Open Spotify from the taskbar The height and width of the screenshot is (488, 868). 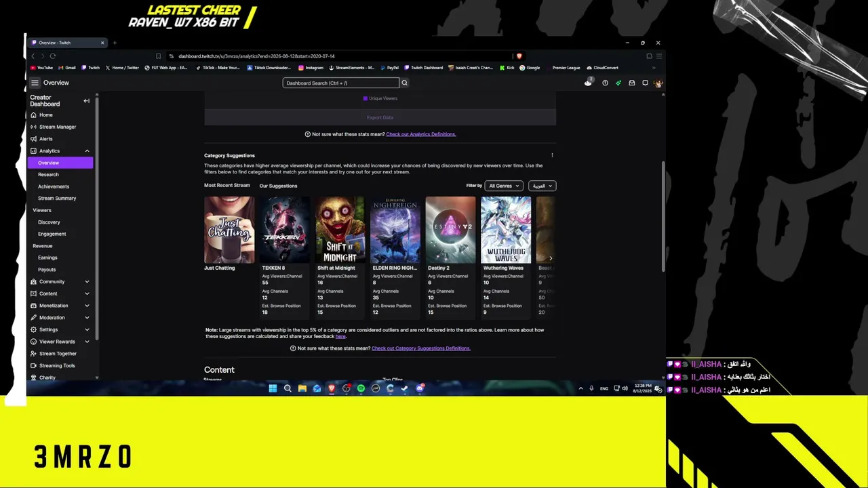pyautogui.click(x=361, y=388)
